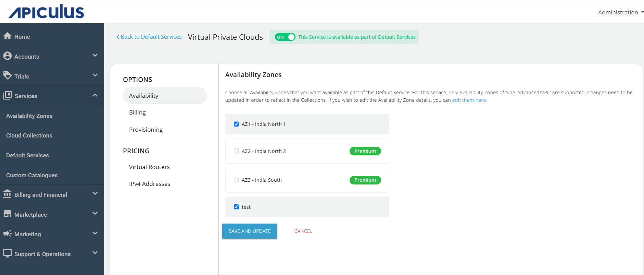This screenshot has height=275, width=644.
Task: Click the Trials tag icon
Action: (x=7, y=75)
